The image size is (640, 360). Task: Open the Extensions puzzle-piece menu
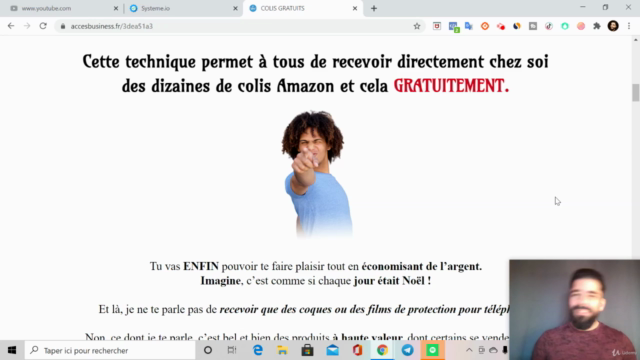(597, 26)
